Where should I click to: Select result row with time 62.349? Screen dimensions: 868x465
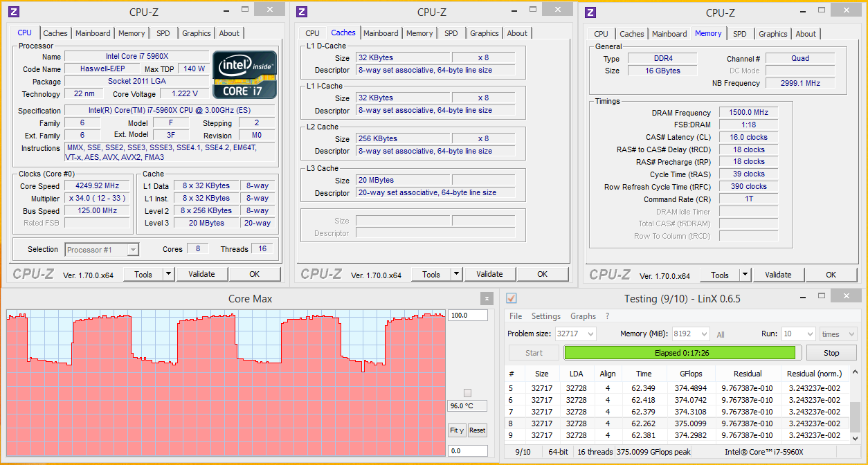678,388
